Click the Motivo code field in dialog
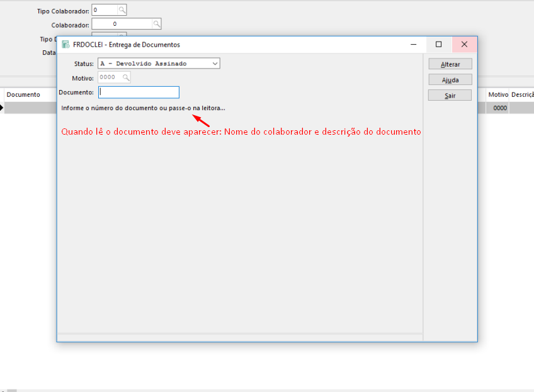 pyautogui.click(x=110, y=77)
